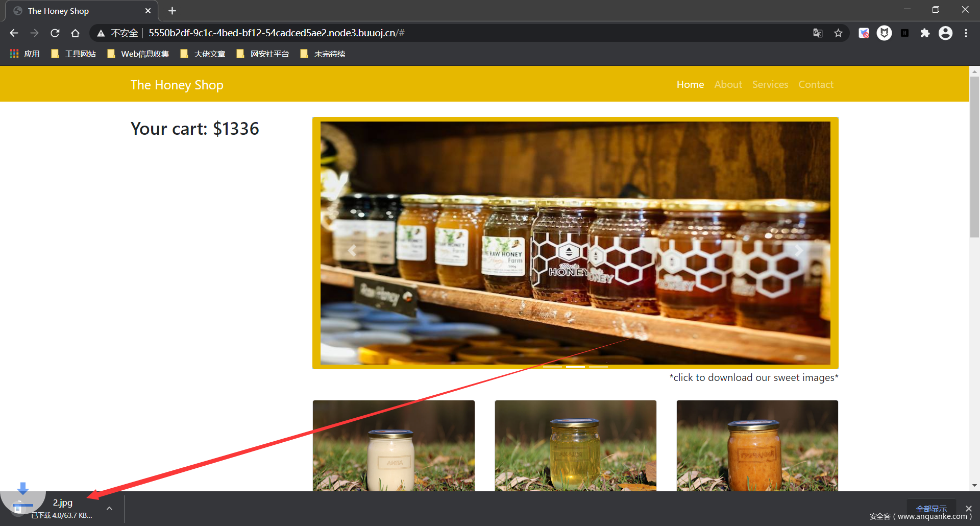
Task: Expand the Web信息收集 bookmark folder
Action: 138,54
